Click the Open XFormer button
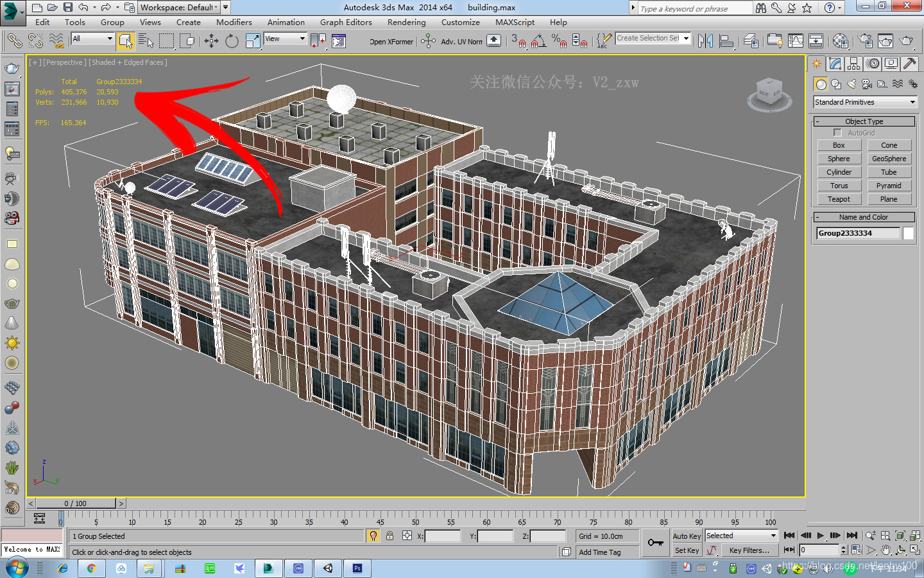The width and height of the screenshot is (924, 578). click(391, 42)
